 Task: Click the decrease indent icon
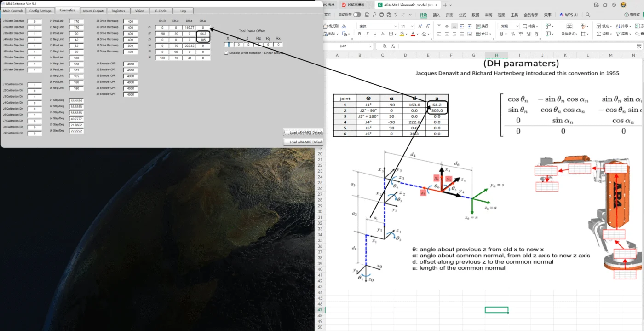(x=462, y=26)
